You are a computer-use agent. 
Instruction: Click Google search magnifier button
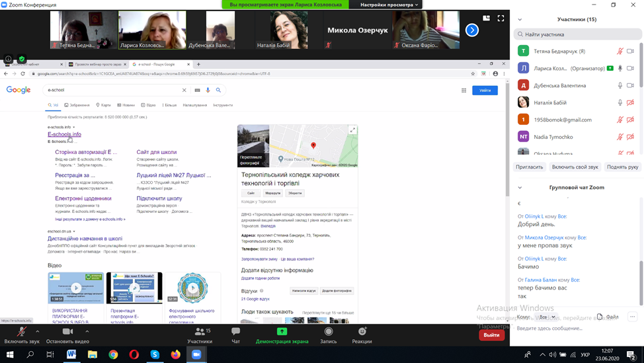[218, 91]
